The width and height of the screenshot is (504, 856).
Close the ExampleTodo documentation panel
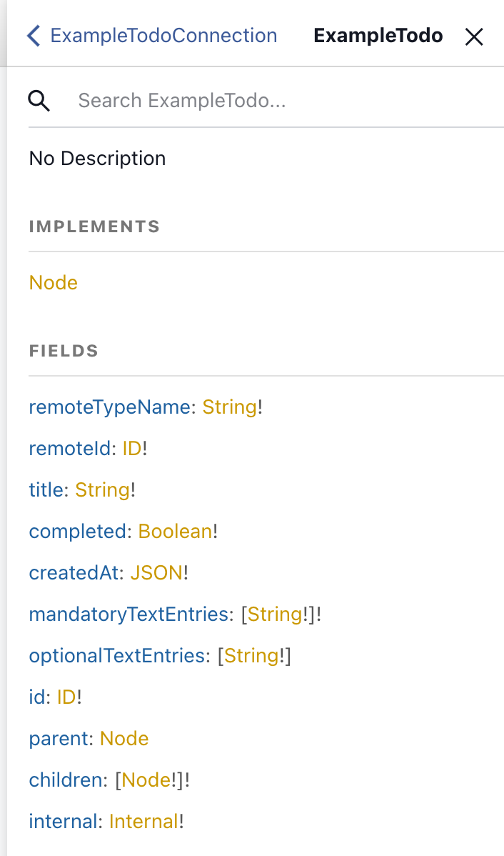tap(474, 36)
